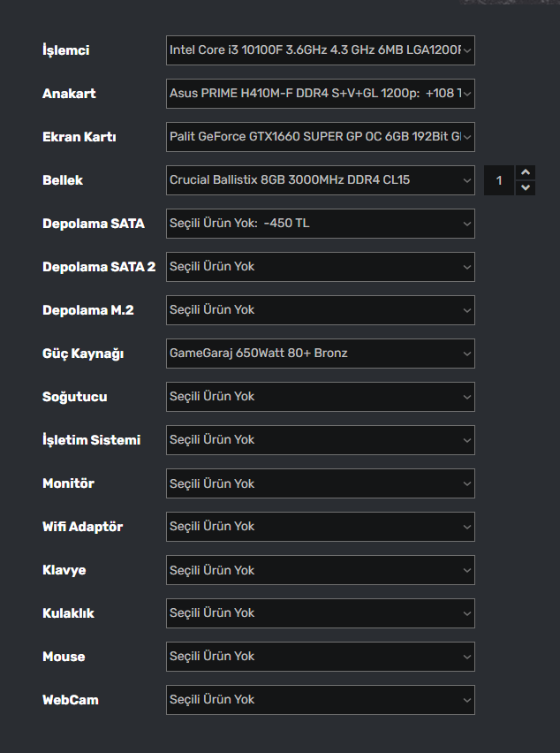Open the İşlemci processor dropdown
The height and width of the screenshot is (753, 560).
click(x=320, y=50)
